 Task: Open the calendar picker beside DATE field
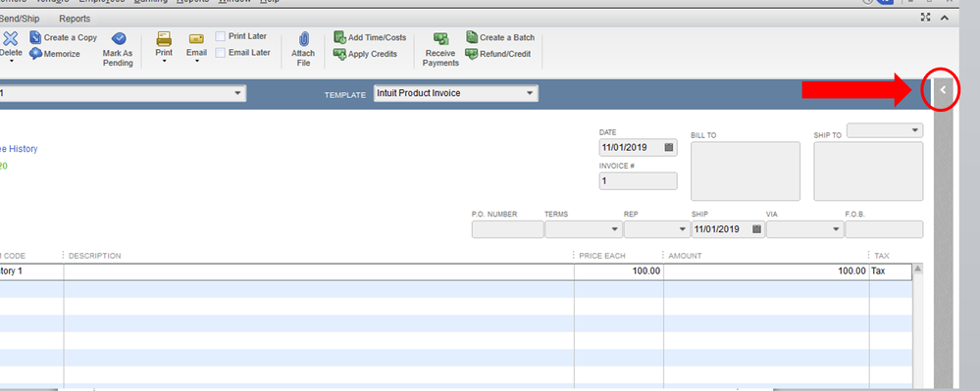click(x=669, y=148)
